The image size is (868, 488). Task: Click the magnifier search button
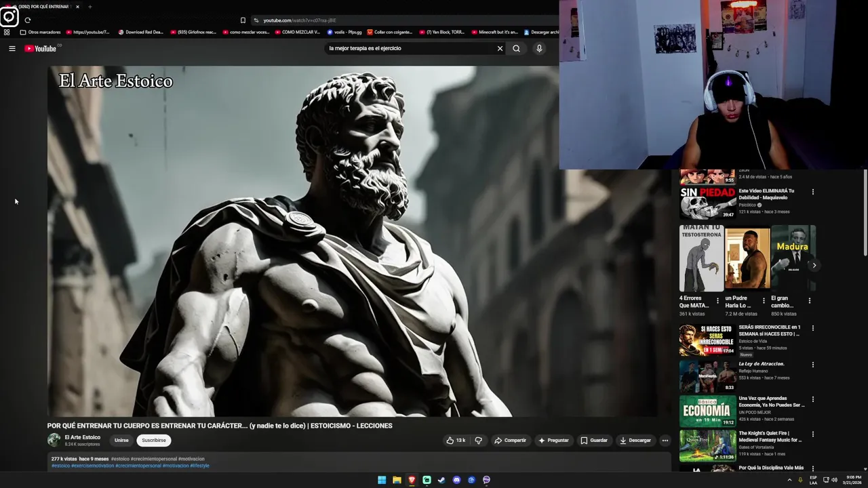pos(516,48)
